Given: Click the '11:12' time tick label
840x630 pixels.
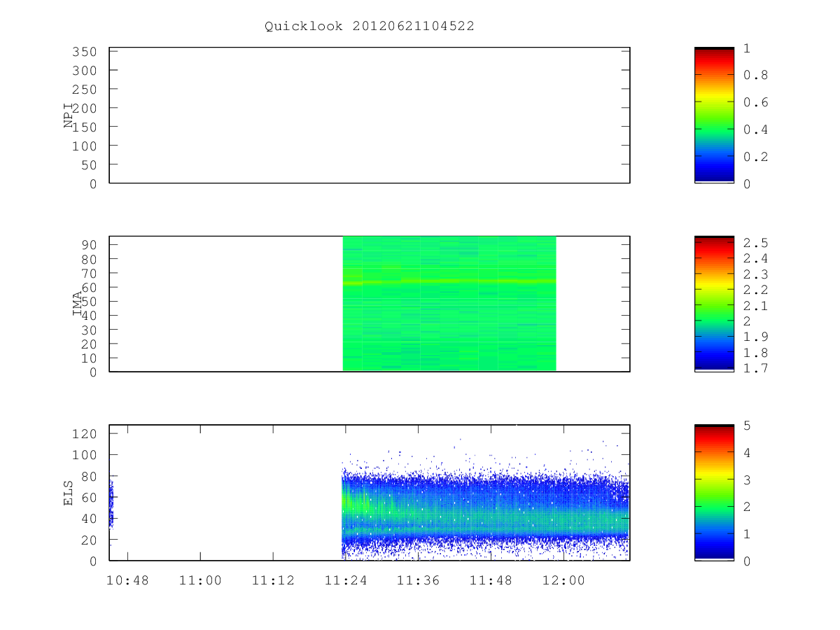Looking at the screenshot, I should tap(273, 580).
